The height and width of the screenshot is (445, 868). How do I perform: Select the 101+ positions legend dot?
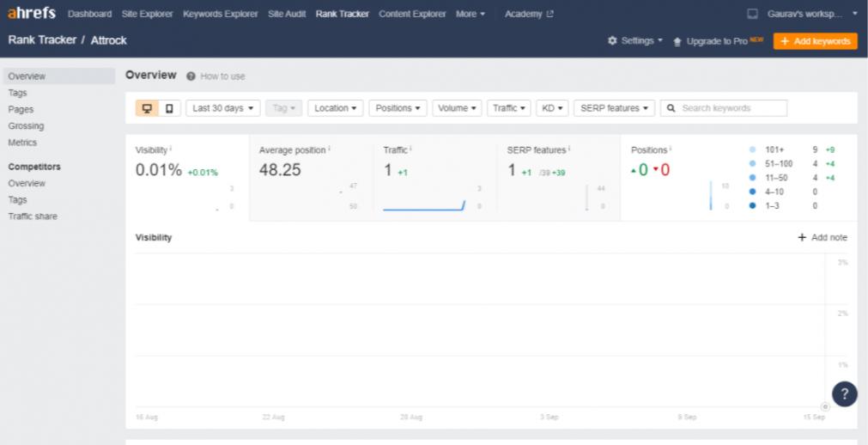753,149
